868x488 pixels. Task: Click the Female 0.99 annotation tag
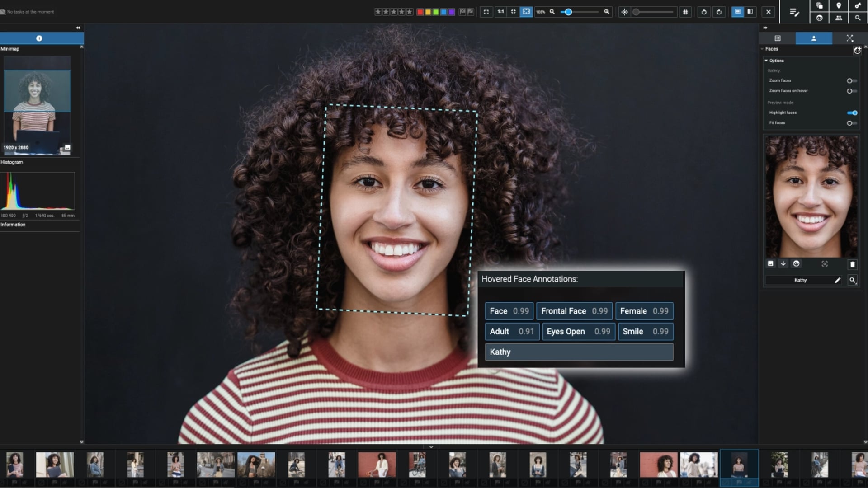pyautogui.click(x=644, y=311)
